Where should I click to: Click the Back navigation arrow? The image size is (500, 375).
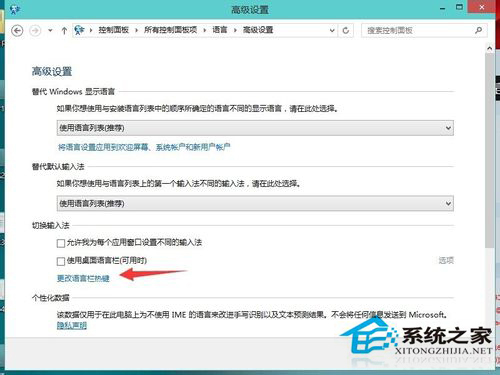click(x=17, y=31)
